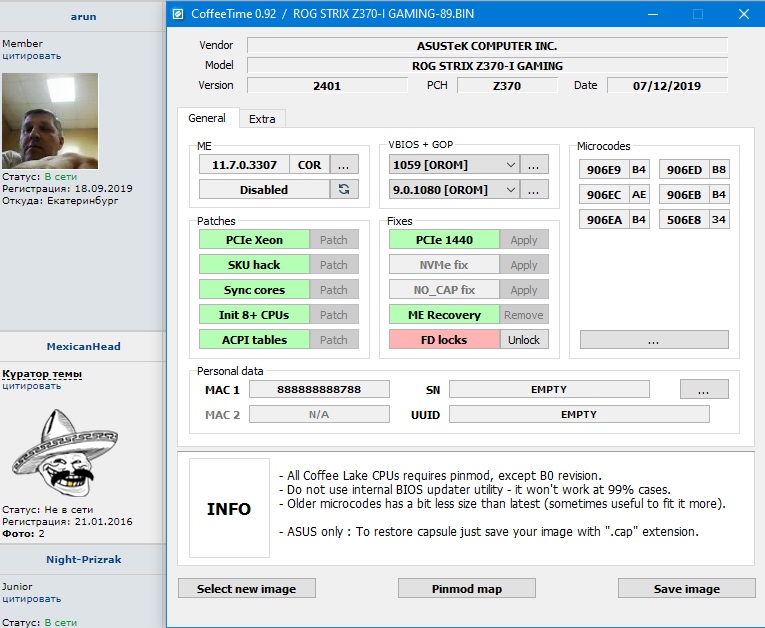Click the CoffeeTime app icon in title bar

(x=178, y=14)
